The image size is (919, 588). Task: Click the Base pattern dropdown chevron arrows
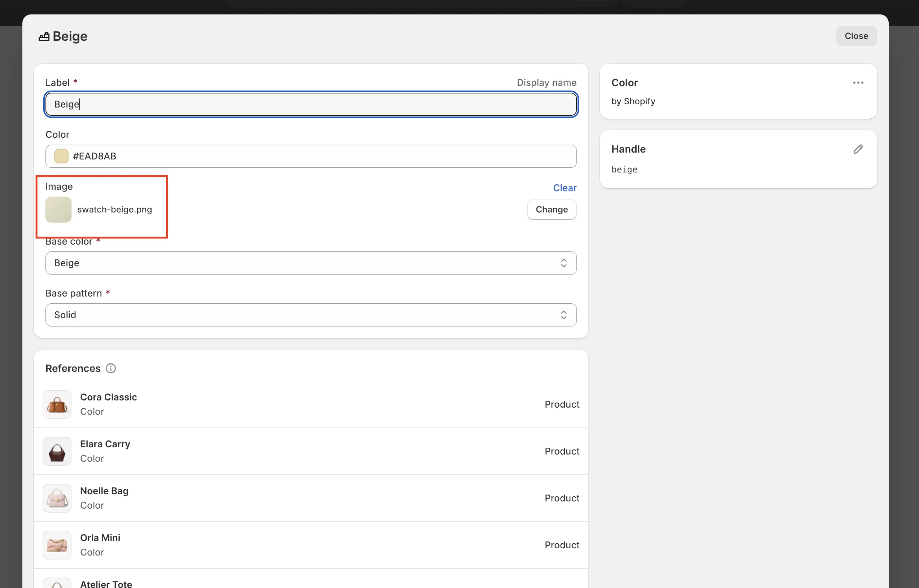[563, 315]
